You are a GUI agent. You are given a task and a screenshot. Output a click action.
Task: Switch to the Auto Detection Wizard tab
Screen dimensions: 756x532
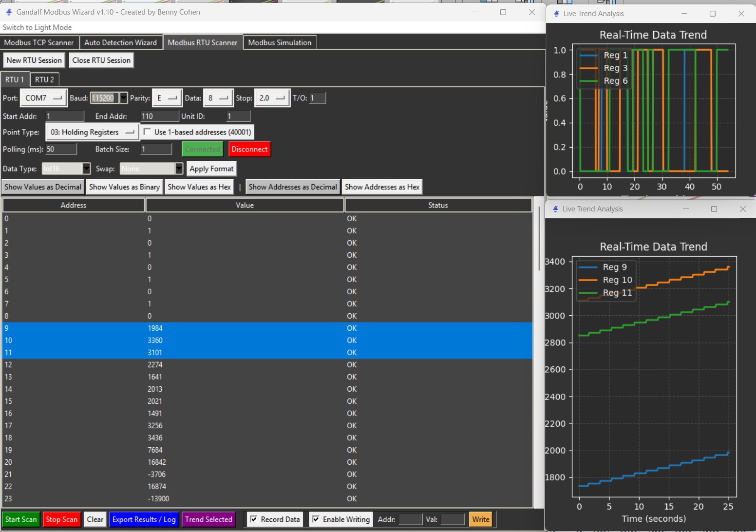121,42
